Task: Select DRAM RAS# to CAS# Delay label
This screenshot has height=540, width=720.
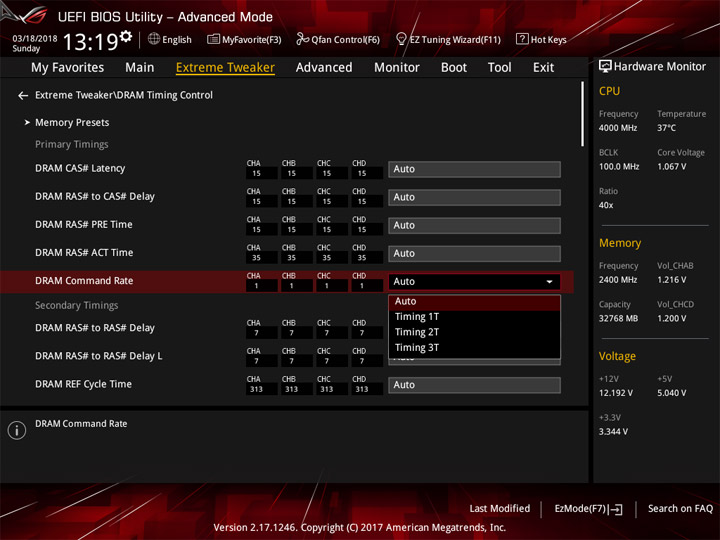Action: (x=95, y=197)
